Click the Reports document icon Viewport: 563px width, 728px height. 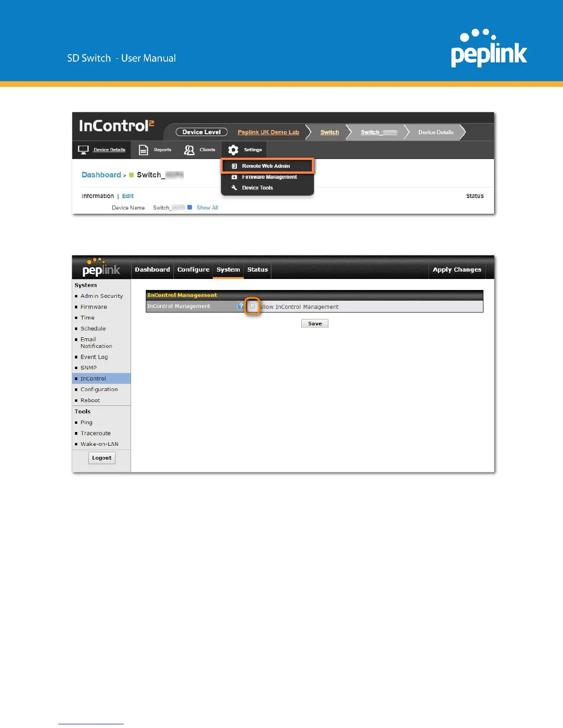144,150
